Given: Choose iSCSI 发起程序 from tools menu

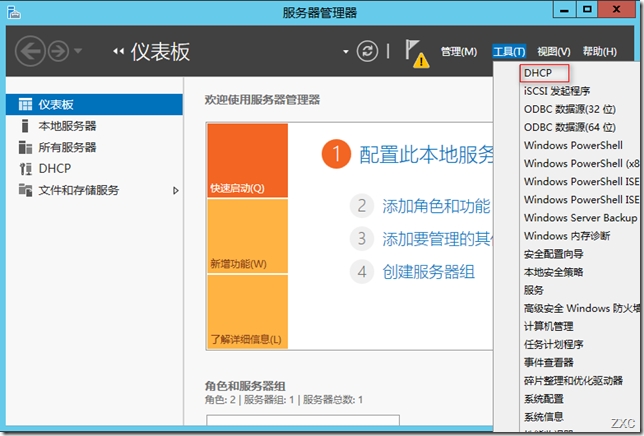Looking at the screenshot, I should point(557,91).
